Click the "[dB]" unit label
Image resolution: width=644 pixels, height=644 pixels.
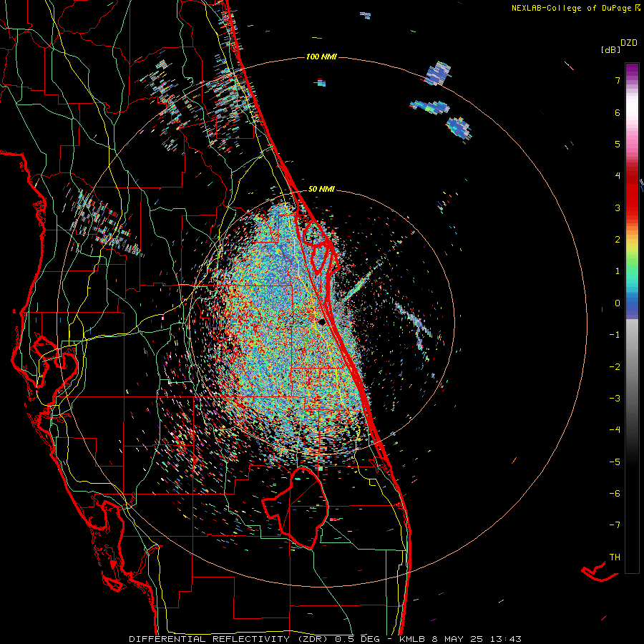tap(610, 50)
